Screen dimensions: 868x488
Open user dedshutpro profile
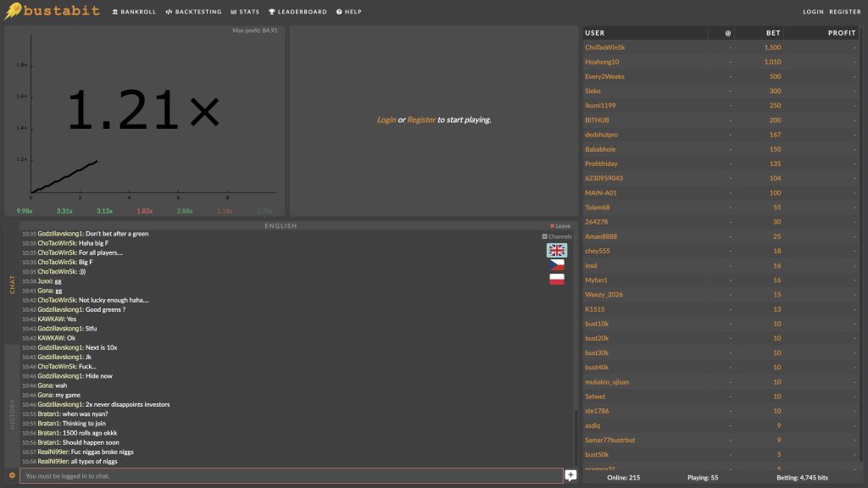point(601,135)
